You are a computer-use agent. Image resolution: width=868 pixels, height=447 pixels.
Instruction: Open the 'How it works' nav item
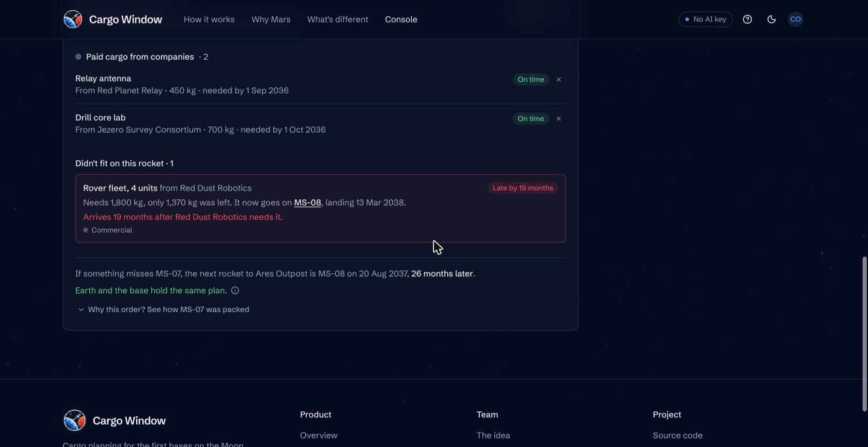[209, 19]
